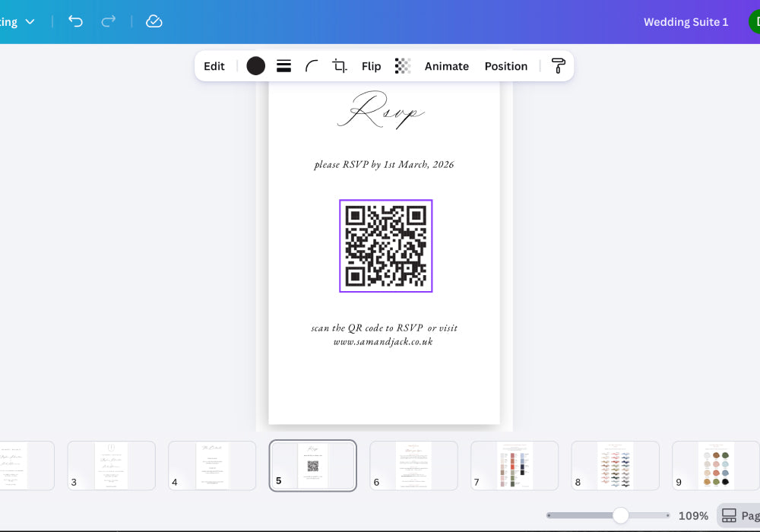Viewport: 760px width, 532px height.
Task: Select the QR code image on page
Action: point(386,246)
